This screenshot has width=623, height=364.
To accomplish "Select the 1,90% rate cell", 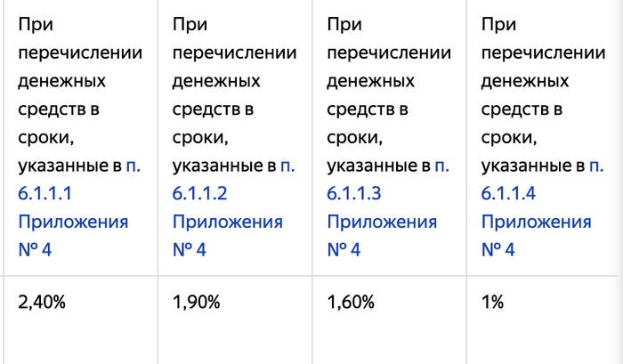I will pos(196,302).
